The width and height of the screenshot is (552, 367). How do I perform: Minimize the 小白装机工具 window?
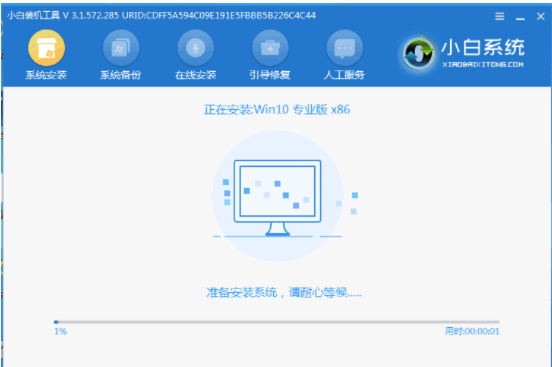point(520,17)
